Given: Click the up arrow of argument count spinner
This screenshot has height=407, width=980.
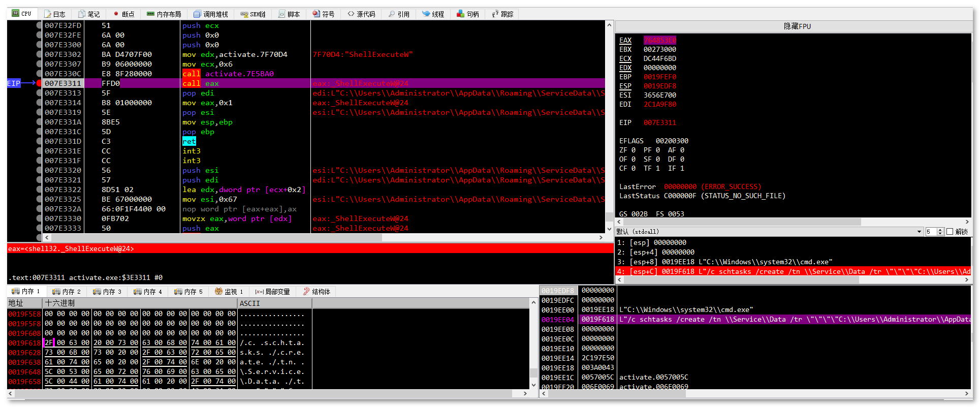Looking at the screenshot, I should (x=940, y=230).
